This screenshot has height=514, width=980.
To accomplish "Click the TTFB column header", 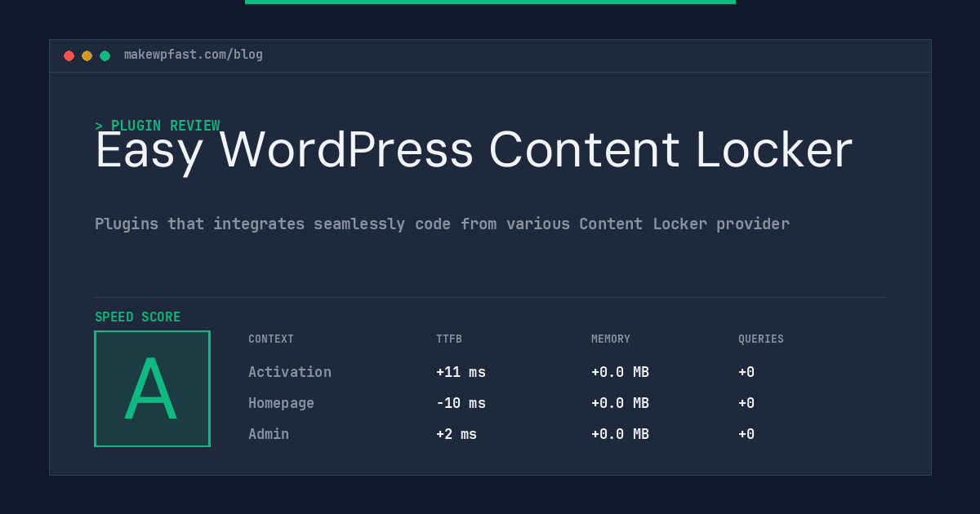I will [x=449, y=339].
